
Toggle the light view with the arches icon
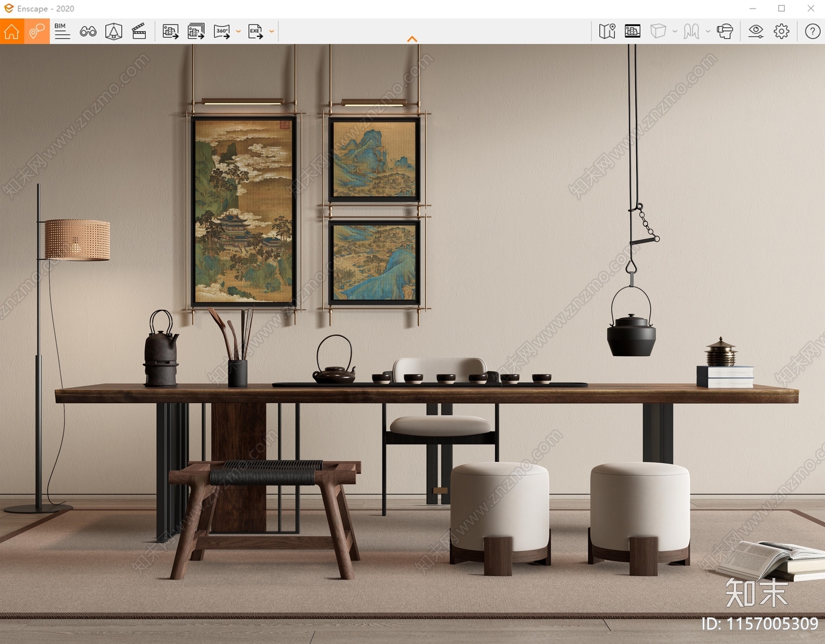tap(691, 31)
